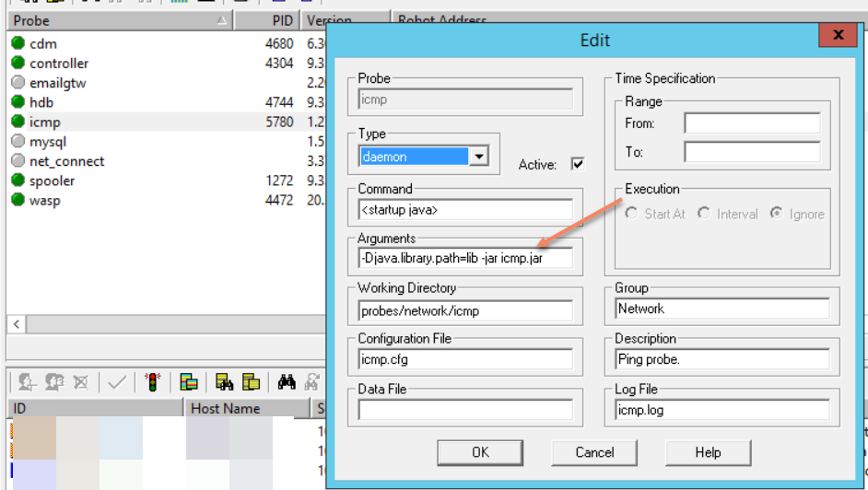Click the grey status icon for net_connect

pyautogui.click(x=18, y=160)
